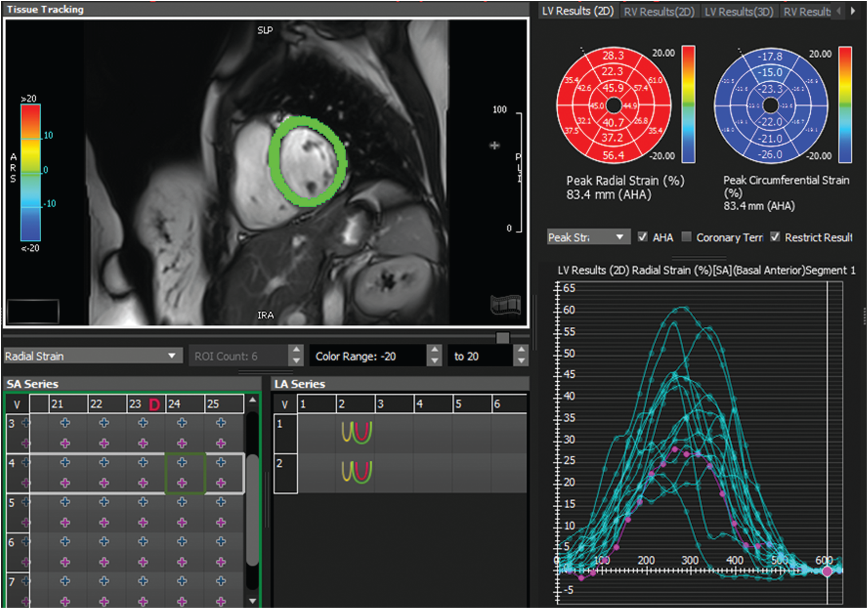The width and height of the screenshot is (868, 609).
Task: Toggle the Restrict Results checkbox
Action: click(775, 237)
